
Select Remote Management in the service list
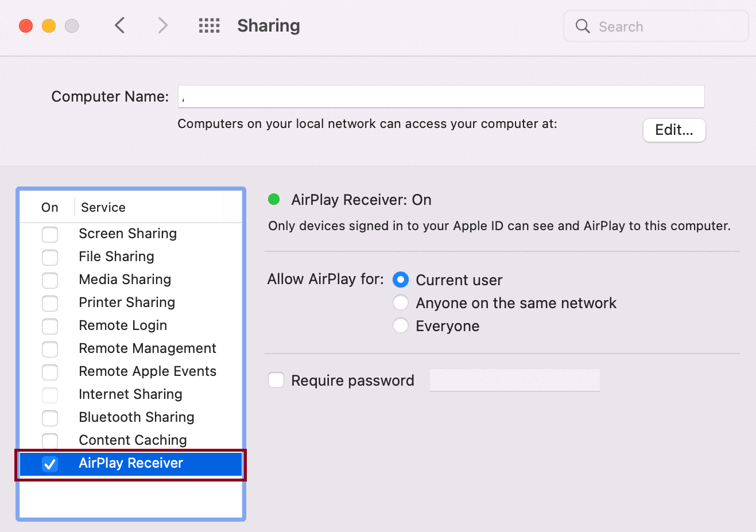tap(147, 348)
